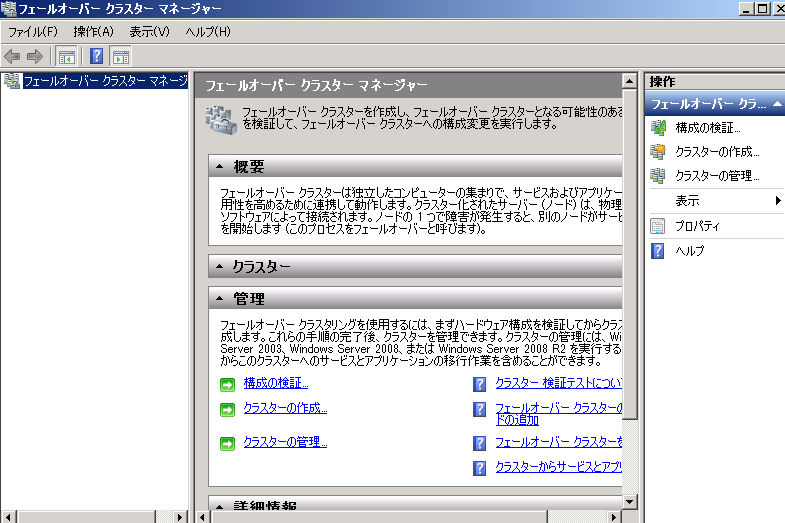Toggle the show/hide action pane toolbar icon

[120, 56]
